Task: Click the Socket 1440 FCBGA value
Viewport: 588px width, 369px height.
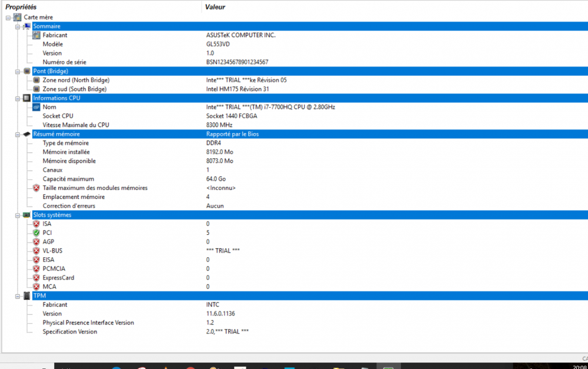Action: coord(231,116)
